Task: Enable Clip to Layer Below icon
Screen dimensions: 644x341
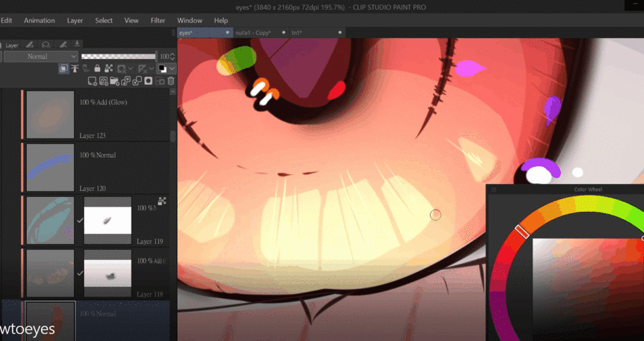Action: (64, 68)
